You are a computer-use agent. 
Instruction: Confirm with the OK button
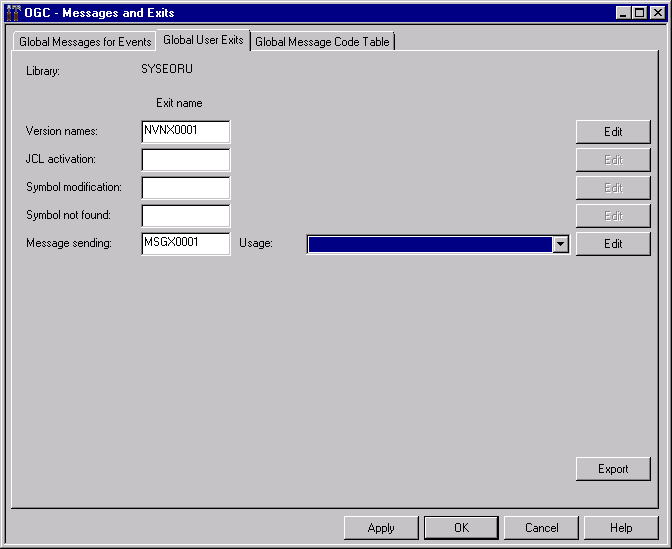point(461,528)
